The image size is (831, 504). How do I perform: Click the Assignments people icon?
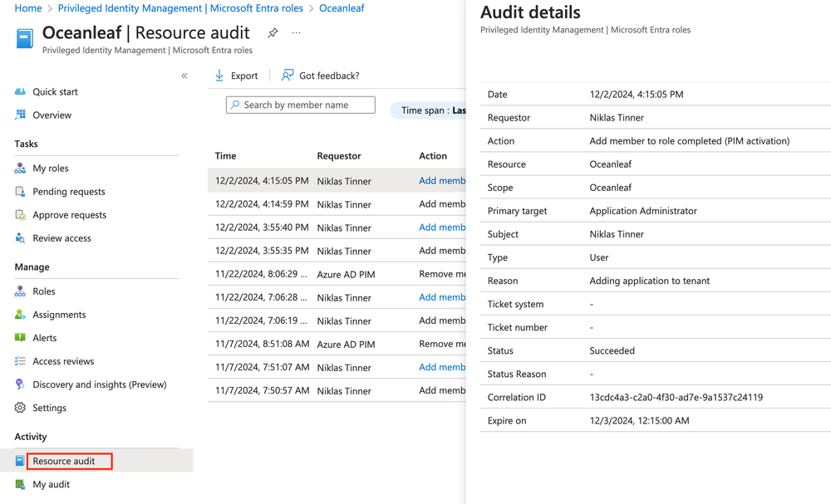(x=19, y=314)
